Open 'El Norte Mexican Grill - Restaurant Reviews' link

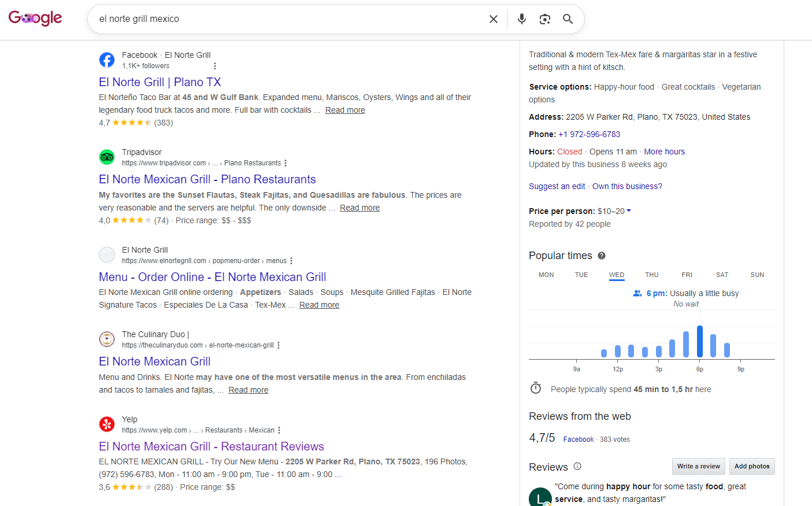212,446
